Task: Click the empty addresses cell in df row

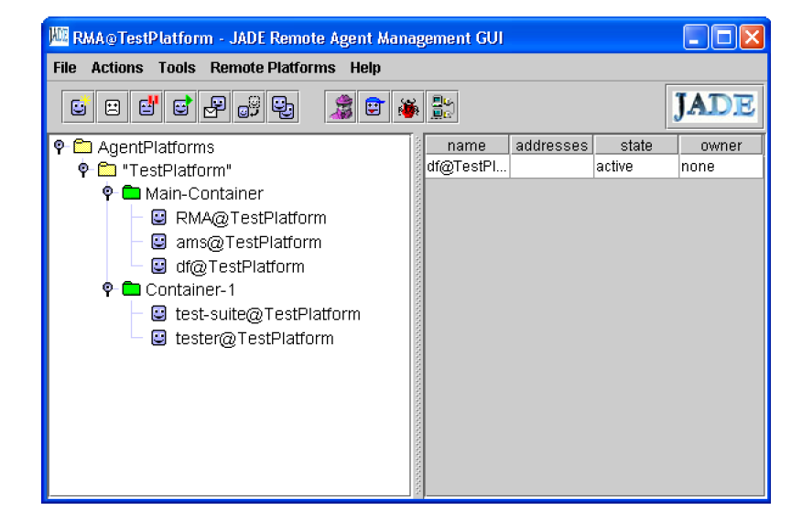Action: click(551, 167)
